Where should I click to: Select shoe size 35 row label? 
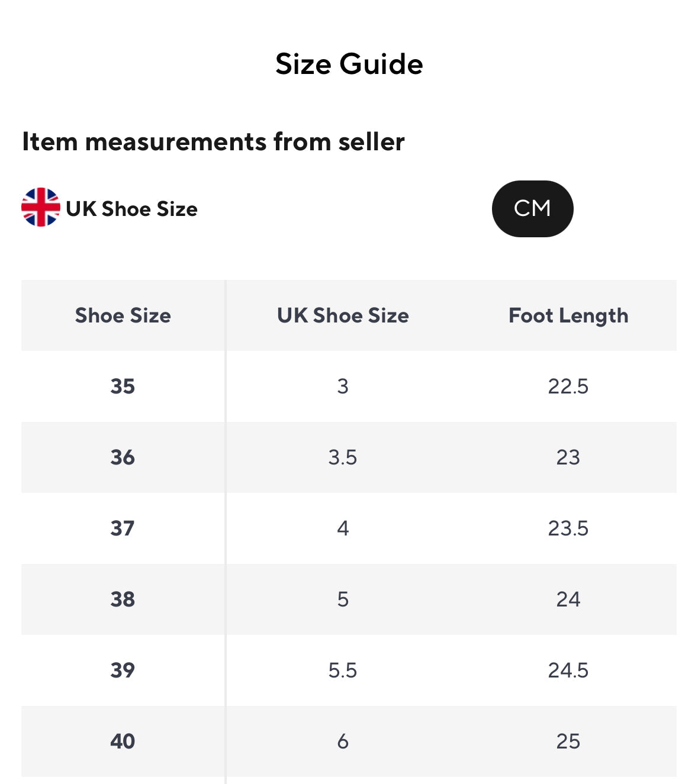click(x=123, y=386)
